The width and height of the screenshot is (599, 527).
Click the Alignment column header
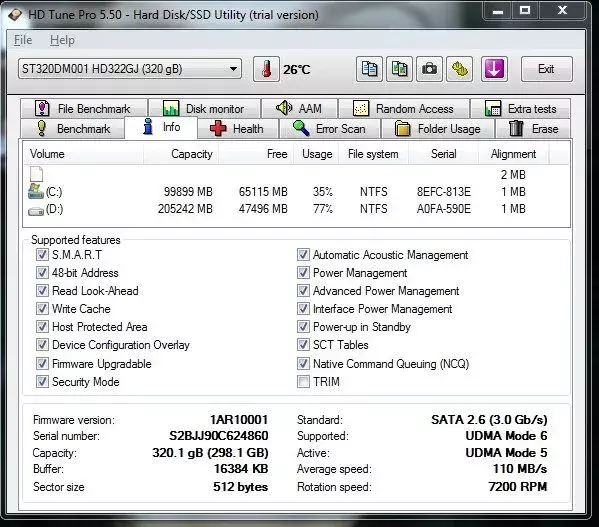pyautogui.click(x=513, y=154)
